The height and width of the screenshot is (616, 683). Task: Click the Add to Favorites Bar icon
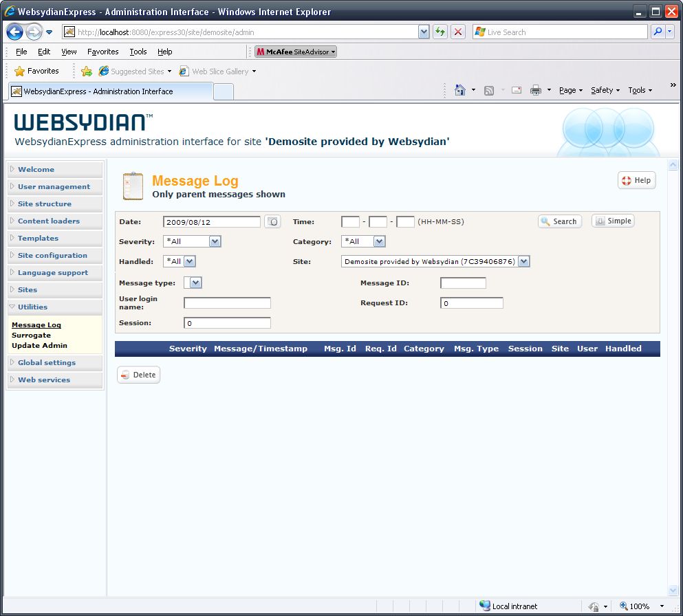tap(87, 71)
